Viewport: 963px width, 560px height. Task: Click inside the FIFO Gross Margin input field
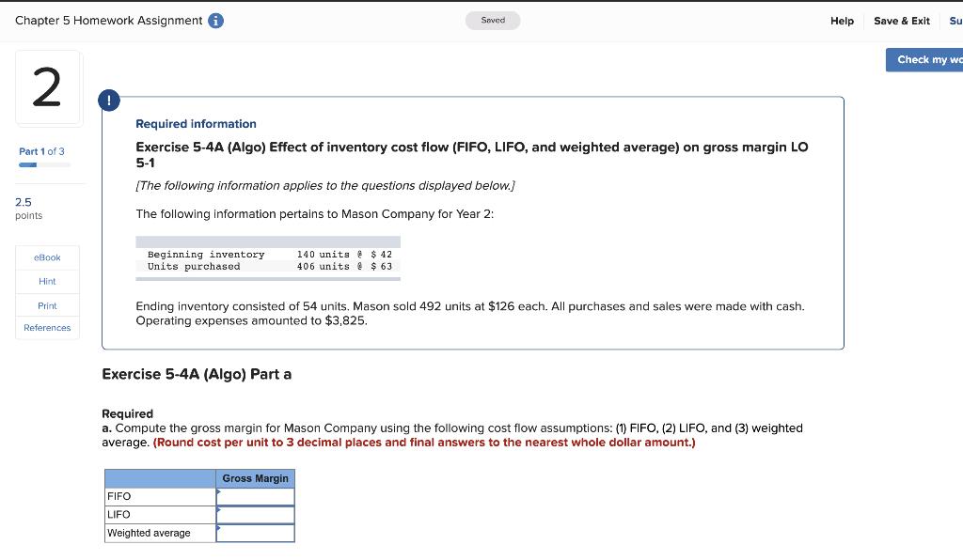pyautogui.click(x=256, y=496)
